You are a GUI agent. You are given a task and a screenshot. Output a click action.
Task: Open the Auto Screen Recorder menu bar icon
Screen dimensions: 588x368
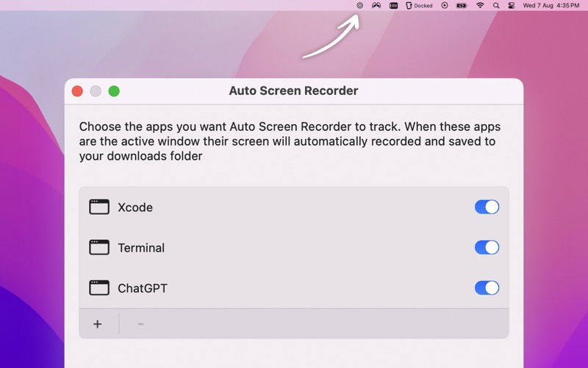tap(359, 5)
